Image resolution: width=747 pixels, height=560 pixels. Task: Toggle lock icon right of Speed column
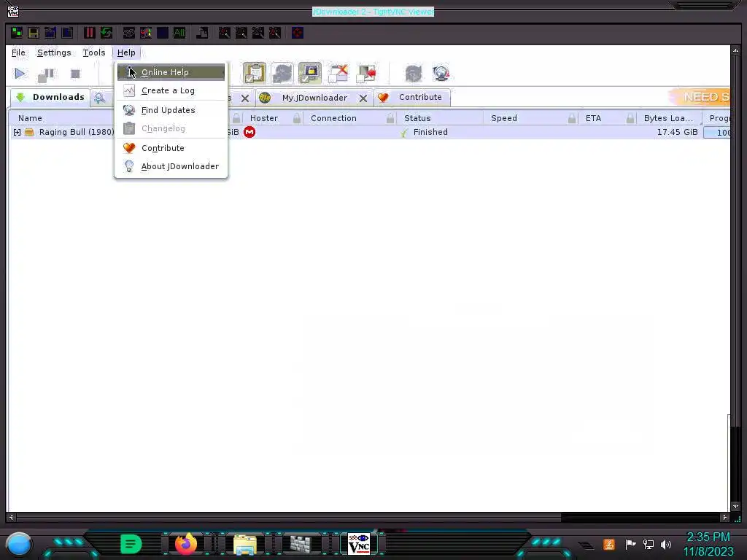click(x=572, y=118)
